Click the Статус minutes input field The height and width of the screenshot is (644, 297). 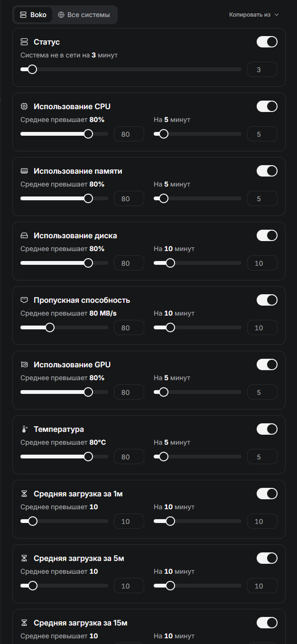click(262, 69)
